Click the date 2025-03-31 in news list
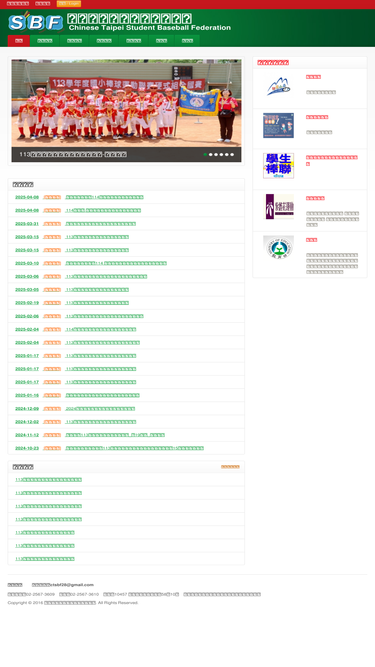The height and width of the screenshot is (667, 375). 27,224
